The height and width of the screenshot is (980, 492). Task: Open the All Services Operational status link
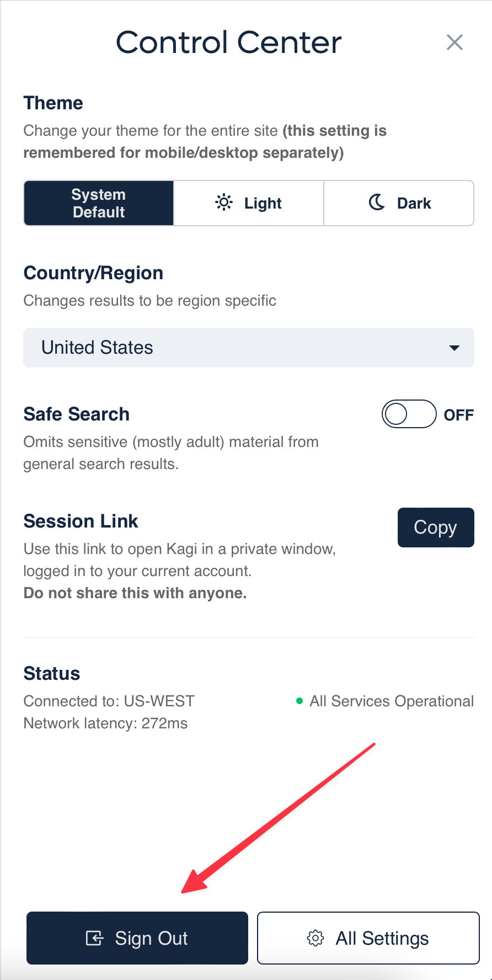click(391, 701)
